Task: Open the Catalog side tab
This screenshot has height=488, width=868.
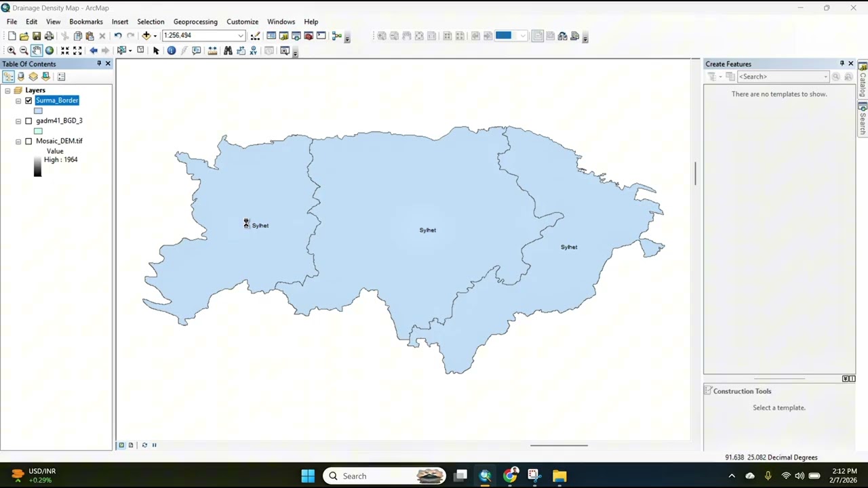Action: point(863,80)
